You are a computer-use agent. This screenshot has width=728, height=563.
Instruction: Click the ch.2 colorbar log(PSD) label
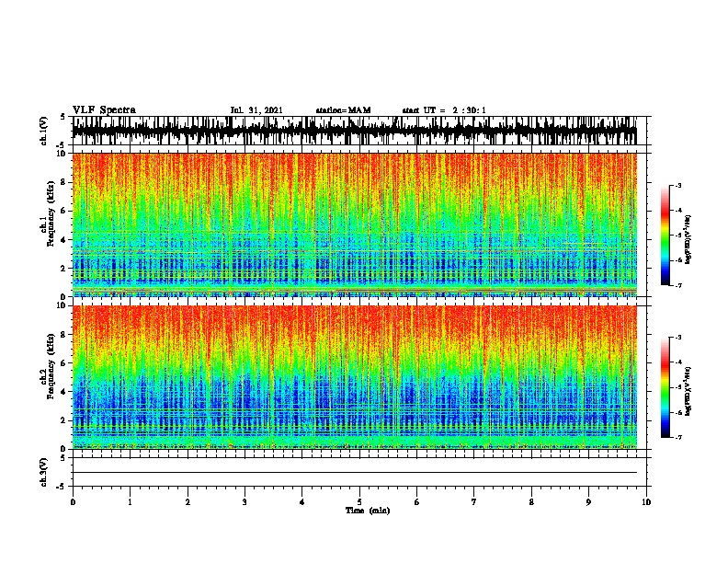pos(688,391)
